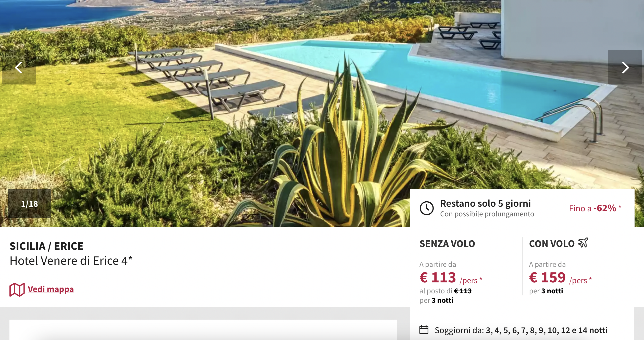Go to the previous photo with left arrow
Image resolution: width=644 pixels, height=340 pixels.
coord(19,67)
